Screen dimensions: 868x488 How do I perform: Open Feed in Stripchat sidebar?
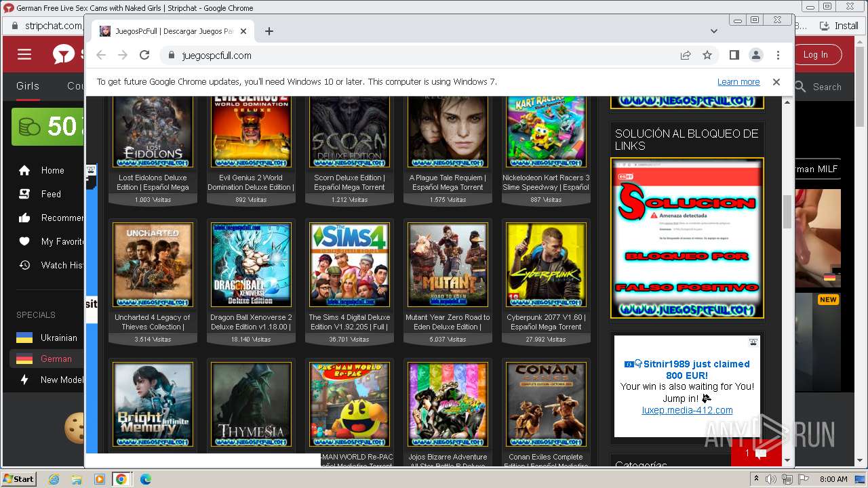click(x=51, y=194)
